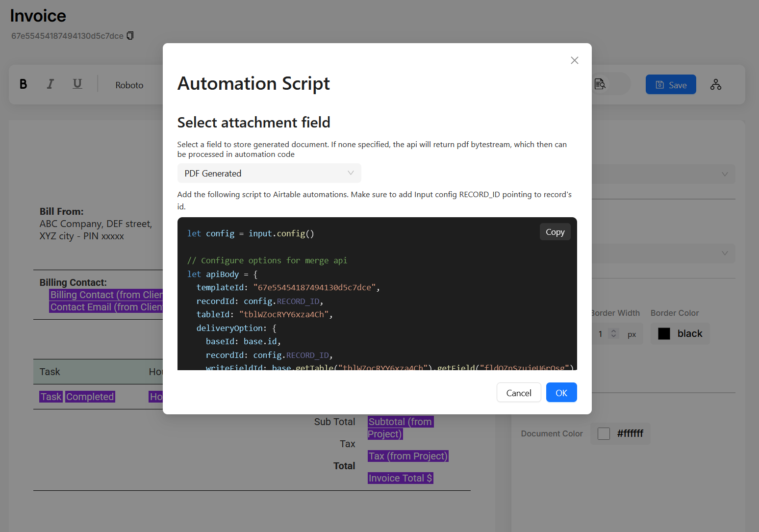Viewport: 759px width, 532px height.
Task: Click the Billing Contact: heading text
Action: 73,282
